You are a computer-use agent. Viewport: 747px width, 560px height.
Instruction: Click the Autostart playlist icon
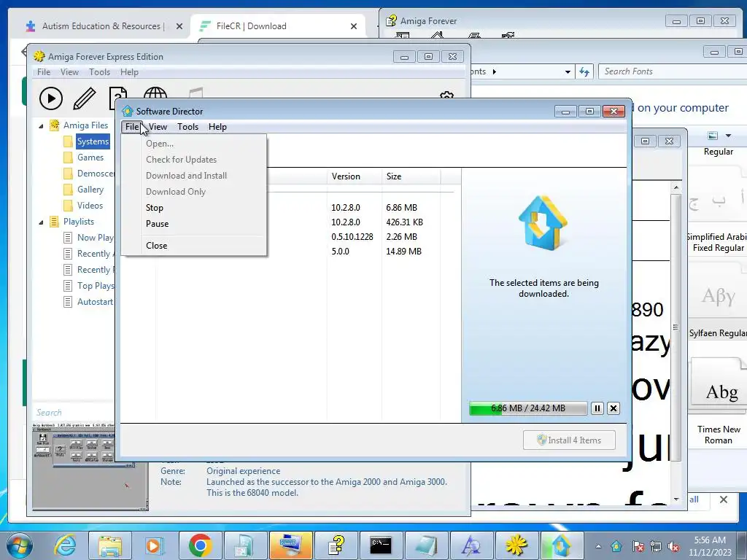click(x=68, y=302)
